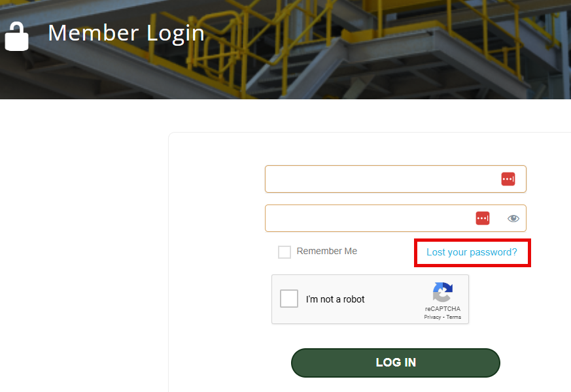Image resolution: width=571 pixels, height=392 pixels.
Task: Open the Lost your password link
Action: tap(472, 252)
